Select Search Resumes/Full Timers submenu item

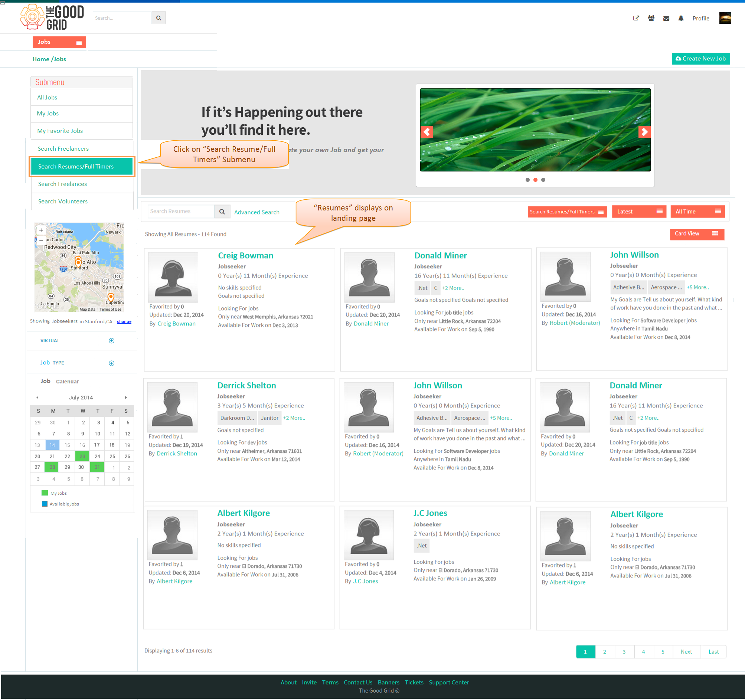click(82, 166)
